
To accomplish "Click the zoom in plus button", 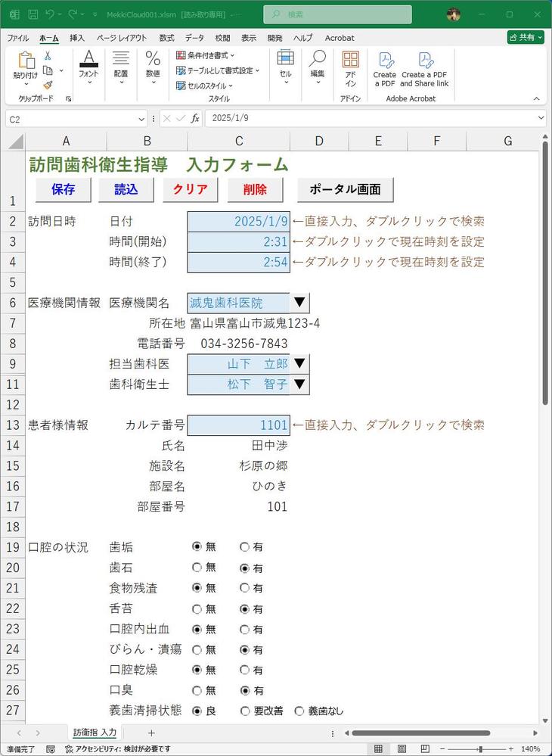I will 511,749.
